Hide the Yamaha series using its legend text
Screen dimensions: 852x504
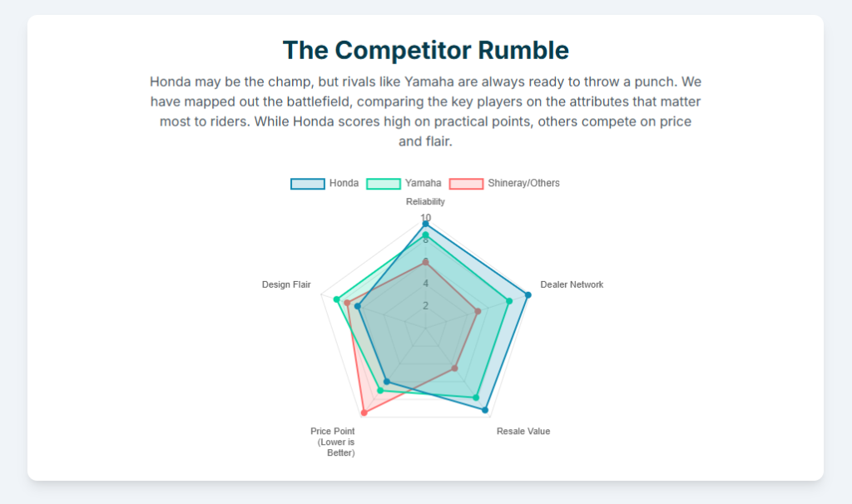coord(423,183)
